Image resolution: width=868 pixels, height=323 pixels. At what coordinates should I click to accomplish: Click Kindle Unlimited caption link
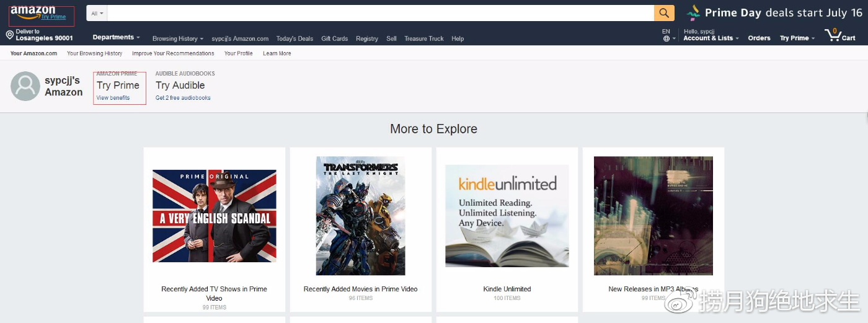(x=507, y=289)
